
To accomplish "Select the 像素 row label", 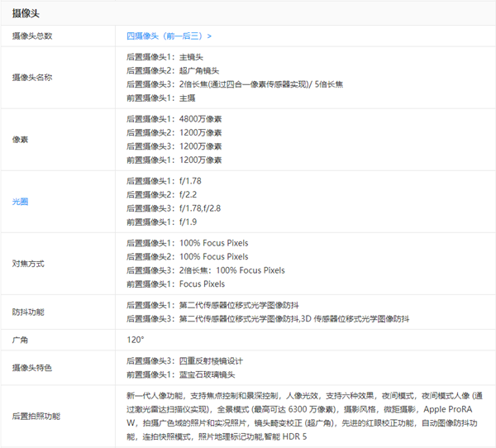I will point(20,139).
